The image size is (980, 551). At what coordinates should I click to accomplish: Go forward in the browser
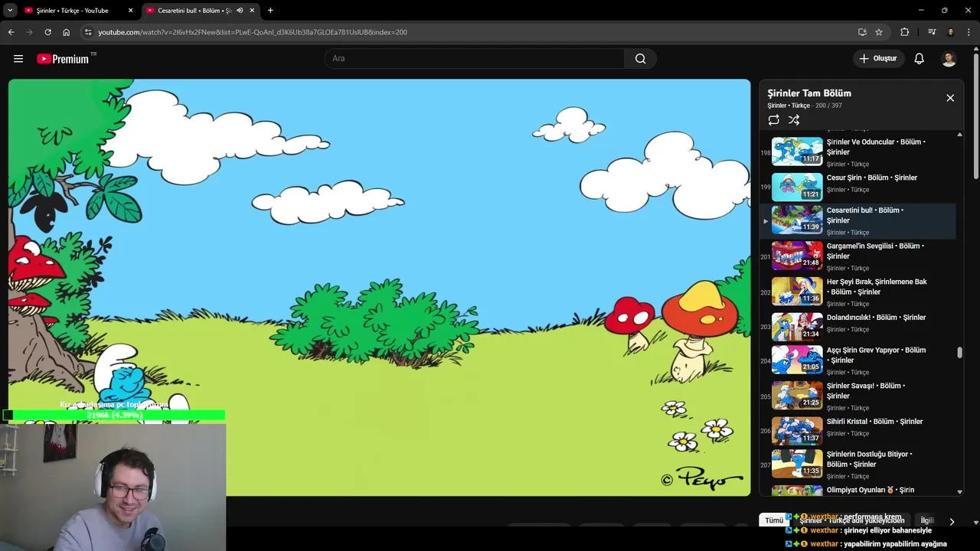[29, 32]
